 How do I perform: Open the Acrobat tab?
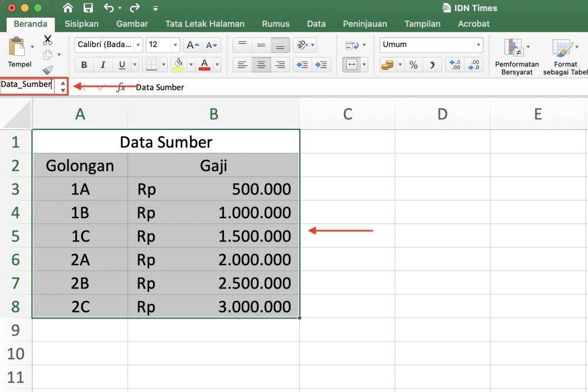point(473,24)
